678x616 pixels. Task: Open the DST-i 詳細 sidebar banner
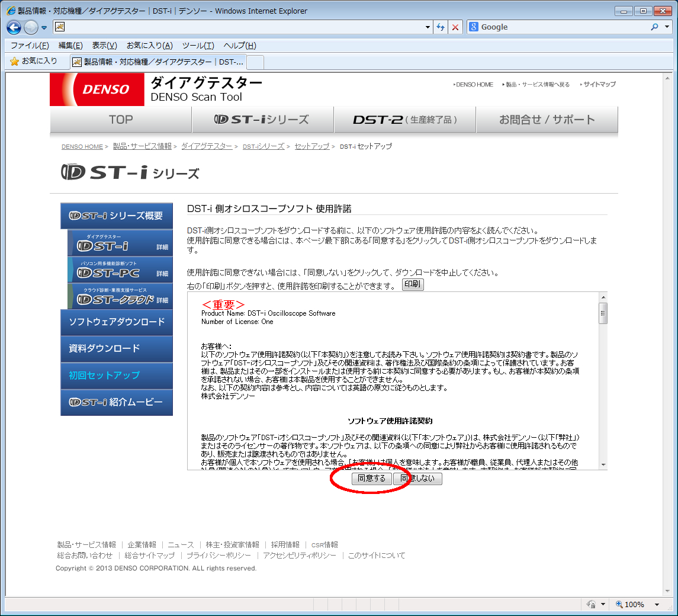coord(120,243)
